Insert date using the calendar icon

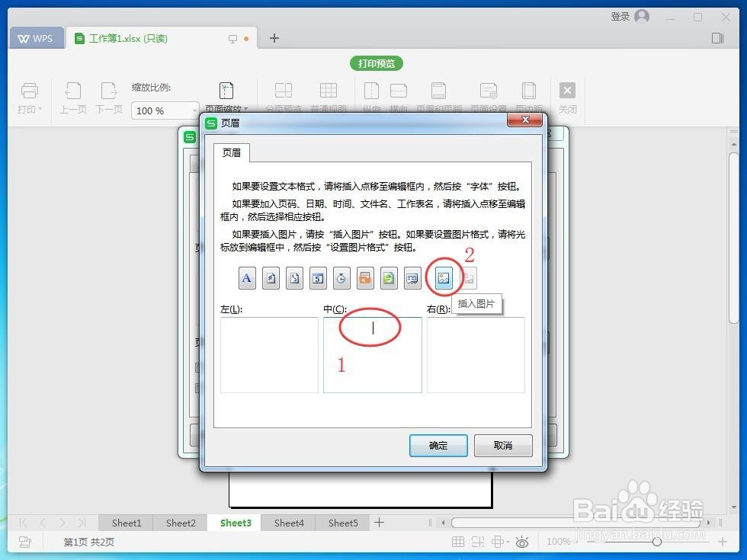click(317, 278)
